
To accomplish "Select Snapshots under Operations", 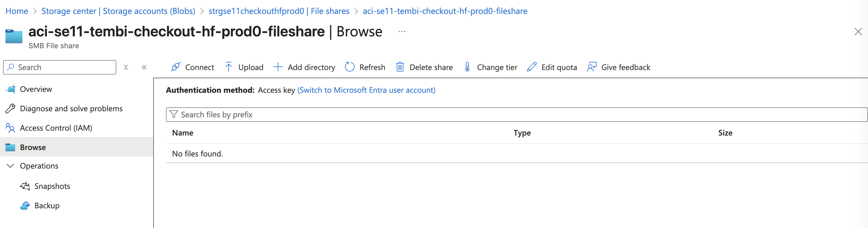I will tap(52, 186).
